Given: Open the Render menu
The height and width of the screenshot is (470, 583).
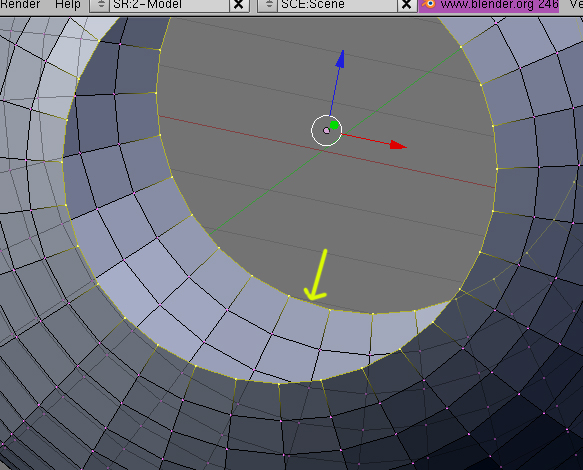Looking at the screenshot, I should [x=19, y=5].
